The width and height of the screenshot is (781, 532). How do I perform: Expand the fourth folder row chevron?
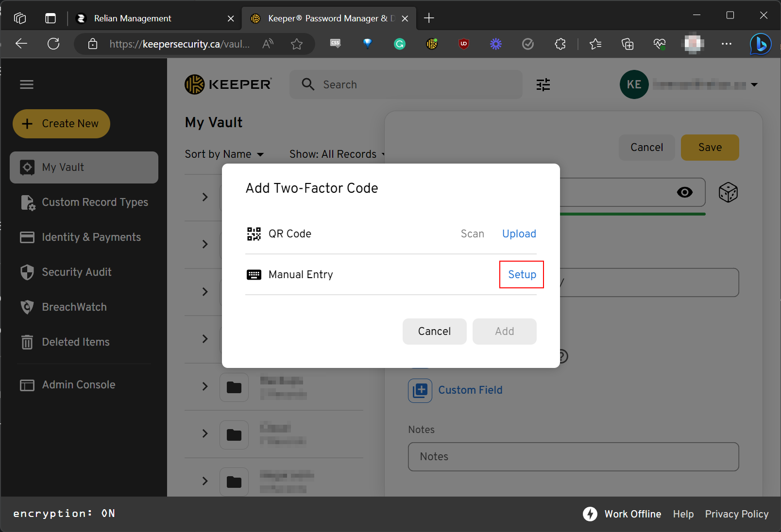(205, 339)
